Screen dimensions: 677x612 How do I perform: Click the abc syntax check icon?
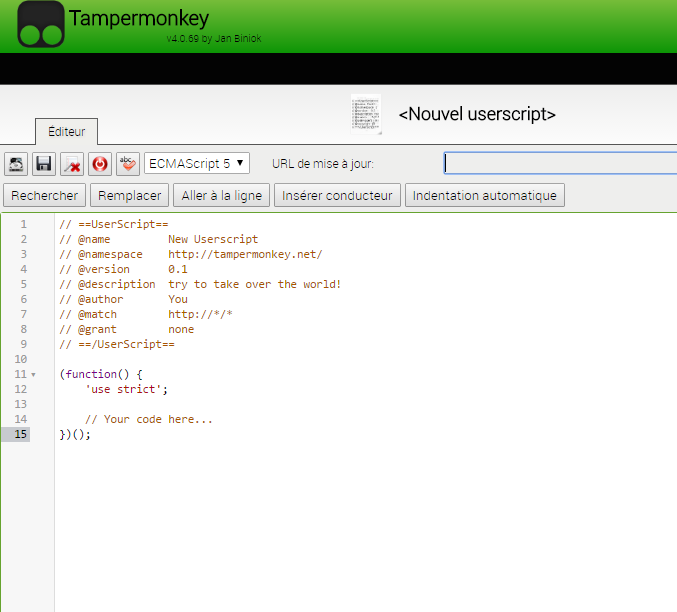pyautogui.click(x=127, y=163)
